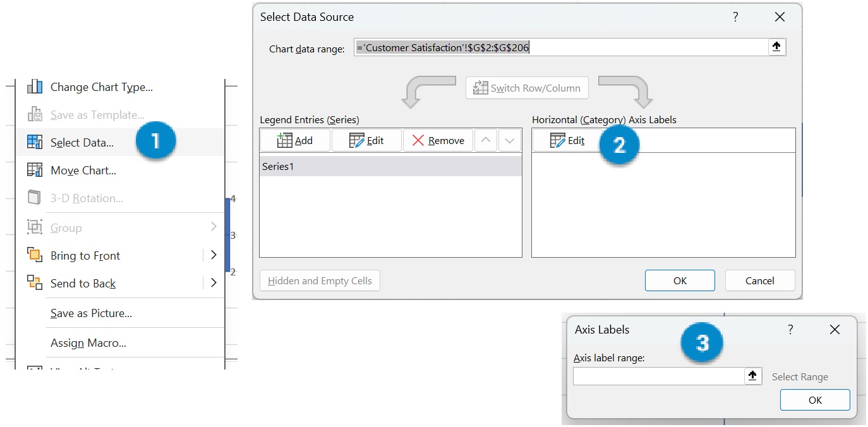
Task: Collapse dialog using Axis label range arrow
Action: pyautogui.click(x=752, y=376)
